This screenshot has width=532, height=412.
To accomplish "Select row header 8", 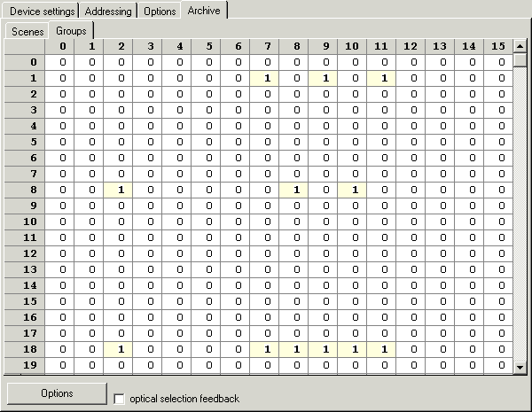I will (25, 190).
